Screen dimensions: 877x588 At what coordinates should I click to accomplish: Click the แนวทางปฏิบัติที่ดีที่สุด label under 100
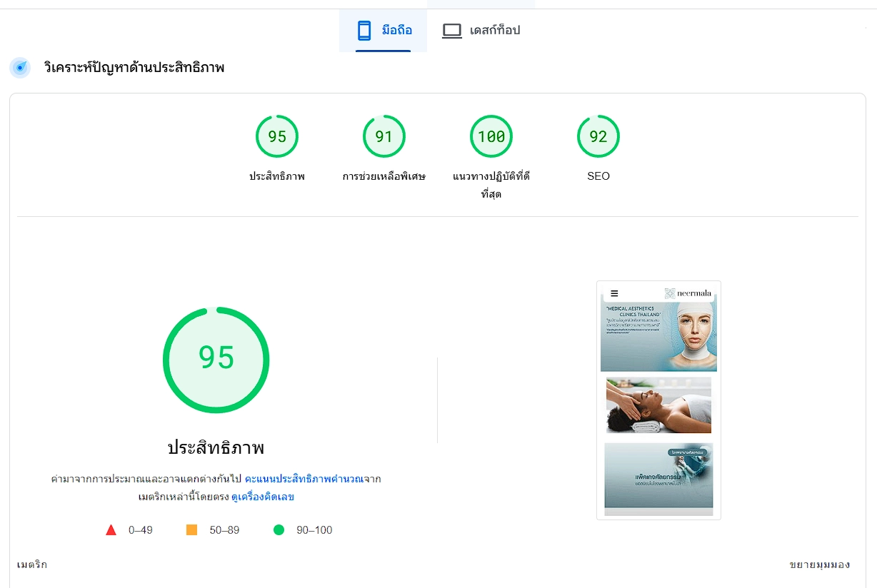pos(491,185)
